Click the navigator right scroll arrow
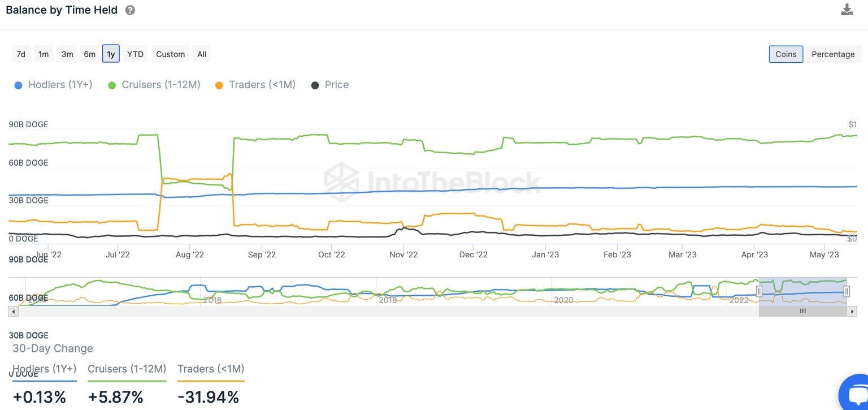Viewport: 868px width, 410px height. (852, 311)
